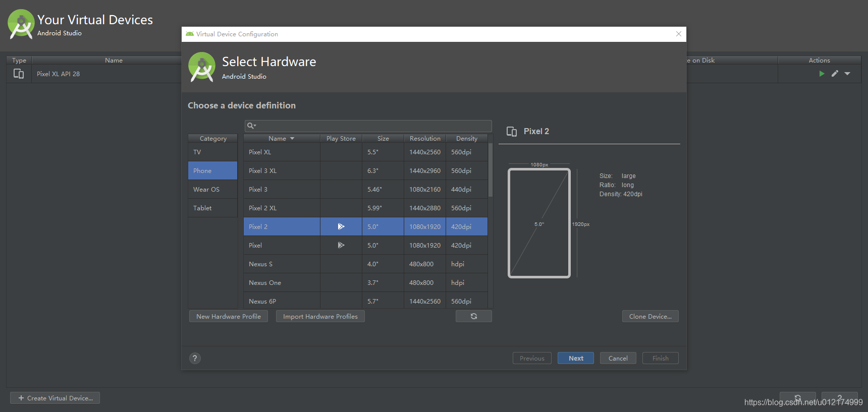Click the device list vertical scrollbar
Image resolution: width=868 pixels, height=412 pixels.
coord(491,170)
